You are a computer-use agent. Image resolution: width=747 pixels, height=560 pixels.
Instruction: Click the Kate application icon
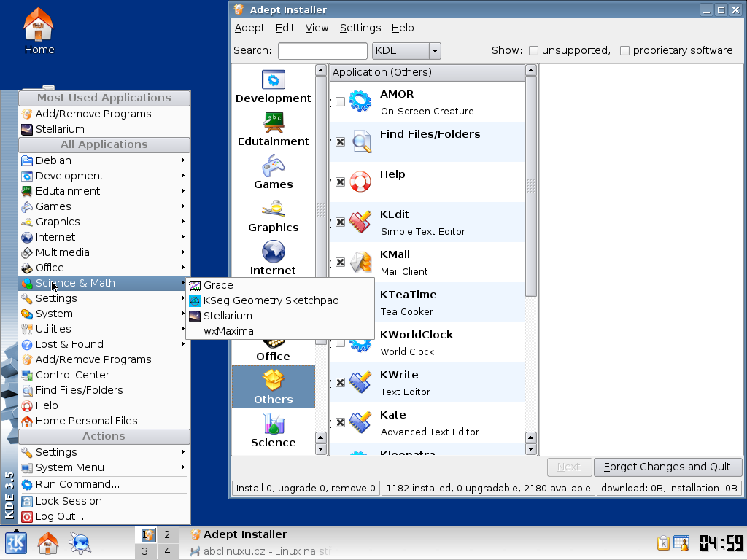360,422
